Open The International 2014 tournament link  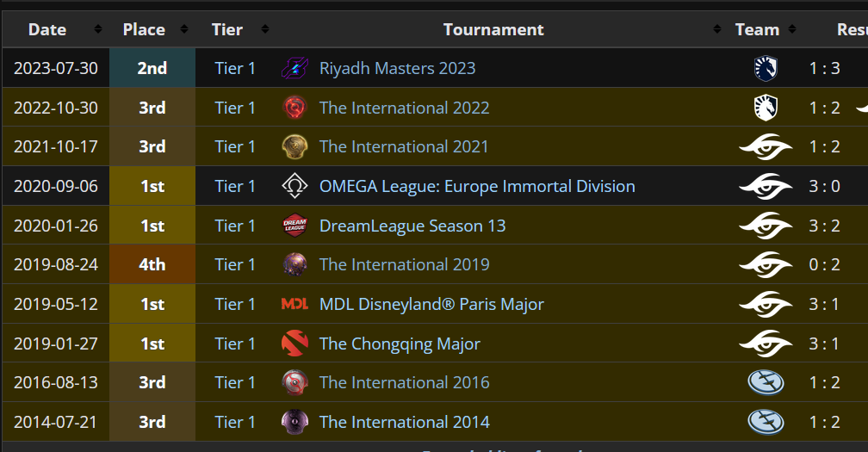(404, 422)
